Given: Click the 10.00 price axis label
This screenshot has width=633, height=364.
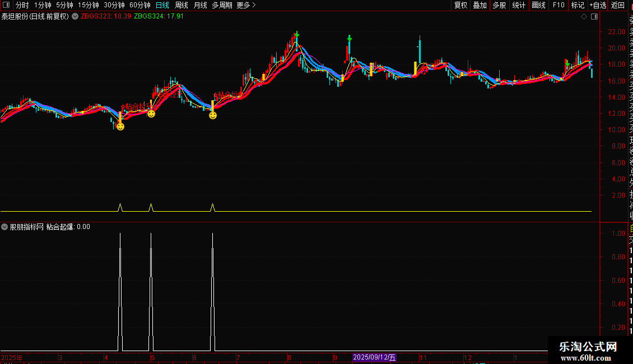Looking at the screenshot, I should 616,130.
